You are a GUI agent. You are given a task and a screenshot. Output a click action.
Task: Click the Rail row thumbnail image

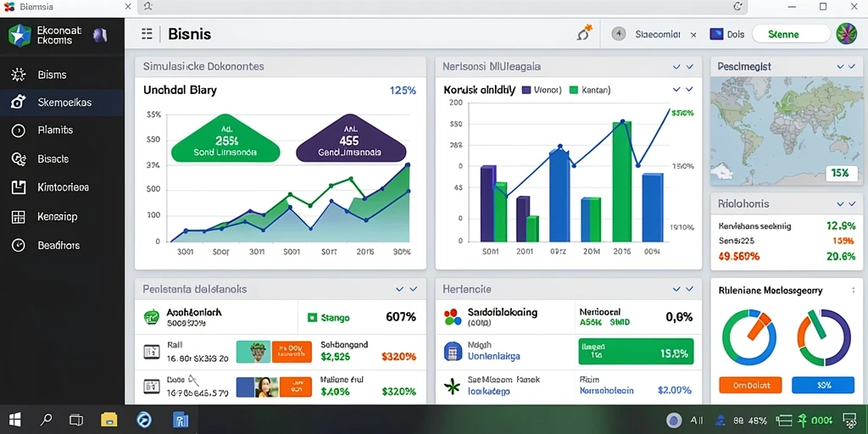tap(253, 352)
